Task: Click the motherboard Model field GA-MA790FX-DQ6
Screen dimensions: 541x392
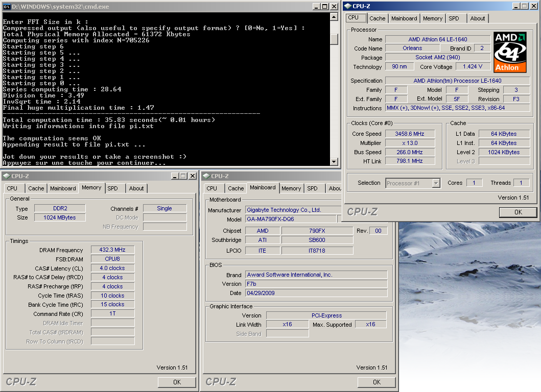Action: (x=291, y=219)
